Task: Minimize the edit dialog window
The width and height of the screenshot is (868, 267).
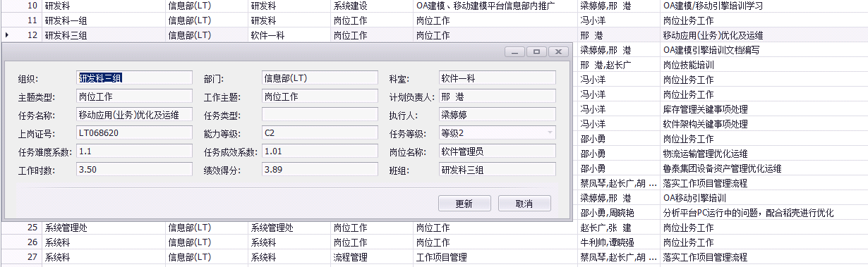Action: 516,52
